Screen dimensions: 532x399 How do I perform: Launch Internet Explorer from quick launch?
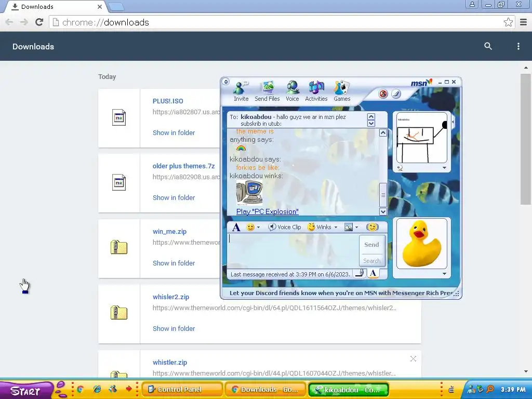(97, 389)
